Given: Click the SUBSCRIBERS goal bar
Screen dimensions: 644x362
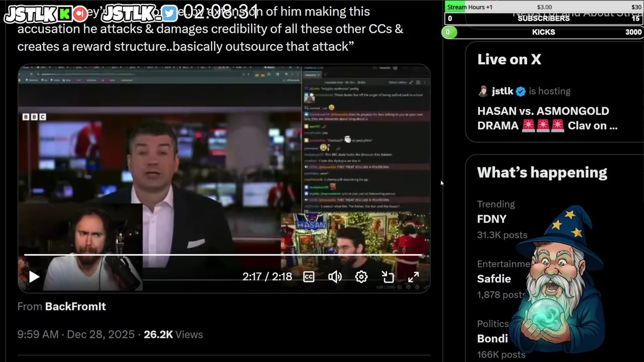Looking at the screenshot, I should (544, 19).
